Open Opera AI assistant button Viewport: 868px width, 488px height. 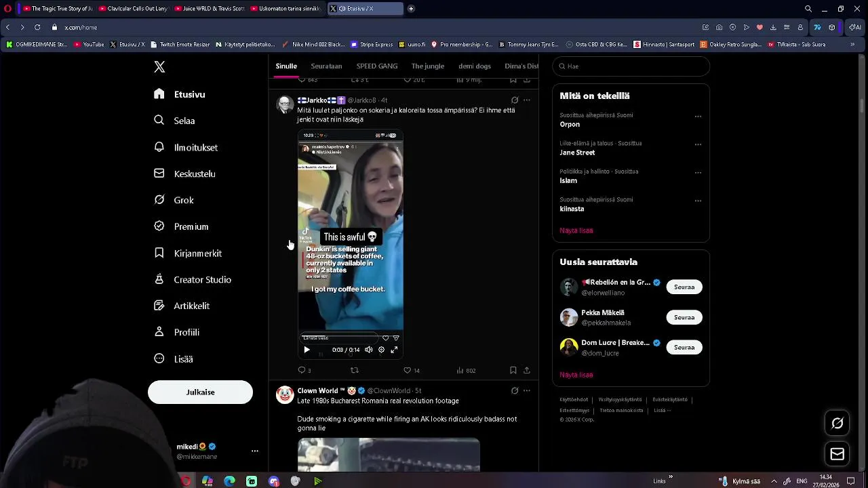855,27
